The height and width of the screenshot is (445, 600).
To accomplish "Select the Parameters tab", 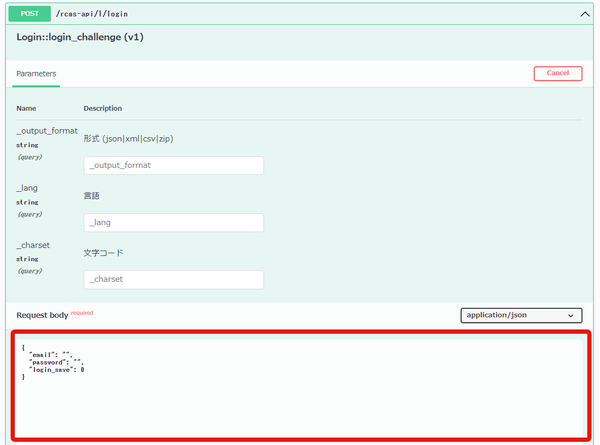I will coord(36,73).
